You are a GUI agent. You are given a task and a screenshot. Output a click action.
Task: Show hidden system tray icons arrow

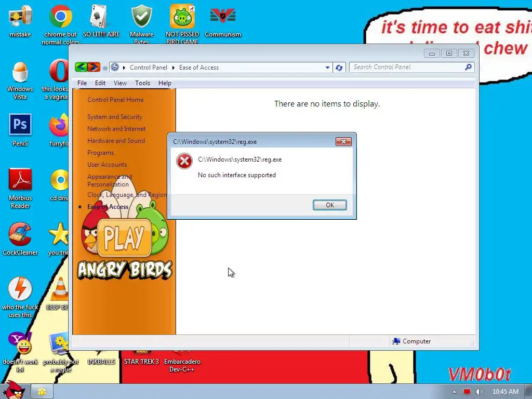[454, 392]
